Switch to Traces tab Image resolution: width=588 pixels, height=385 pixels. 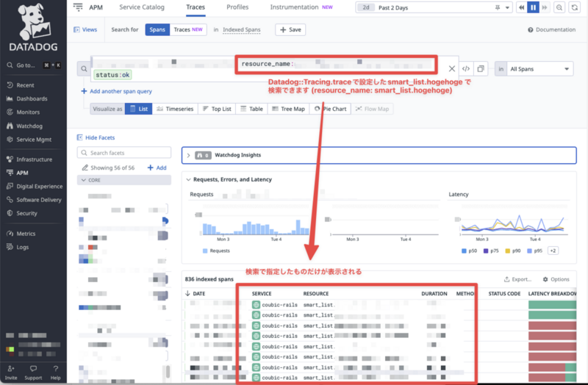[x=196, y=7]
